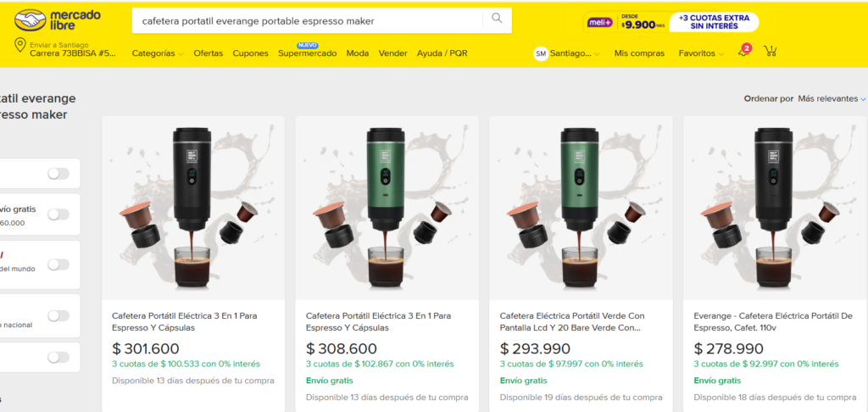Click the search magnifier icon
868x412 pixels.
pos(497,19)
